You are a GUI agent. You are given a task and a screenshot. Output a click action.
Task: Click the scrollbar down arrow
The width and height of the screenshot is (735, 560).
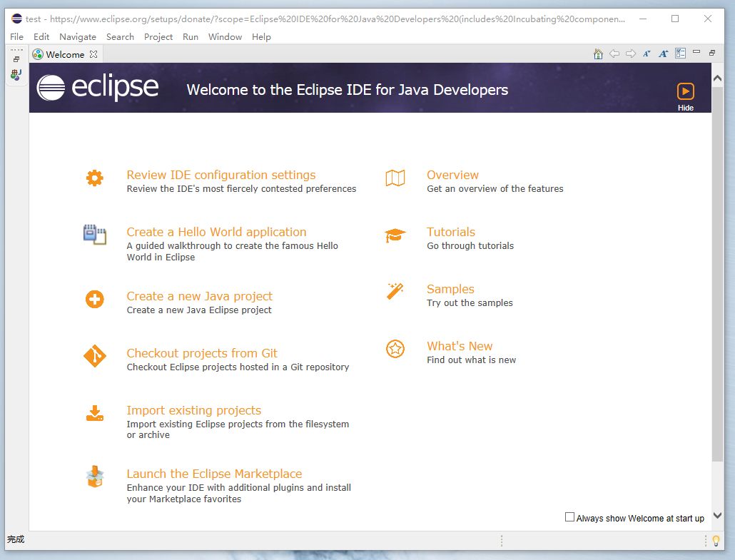tap(717, 516)
